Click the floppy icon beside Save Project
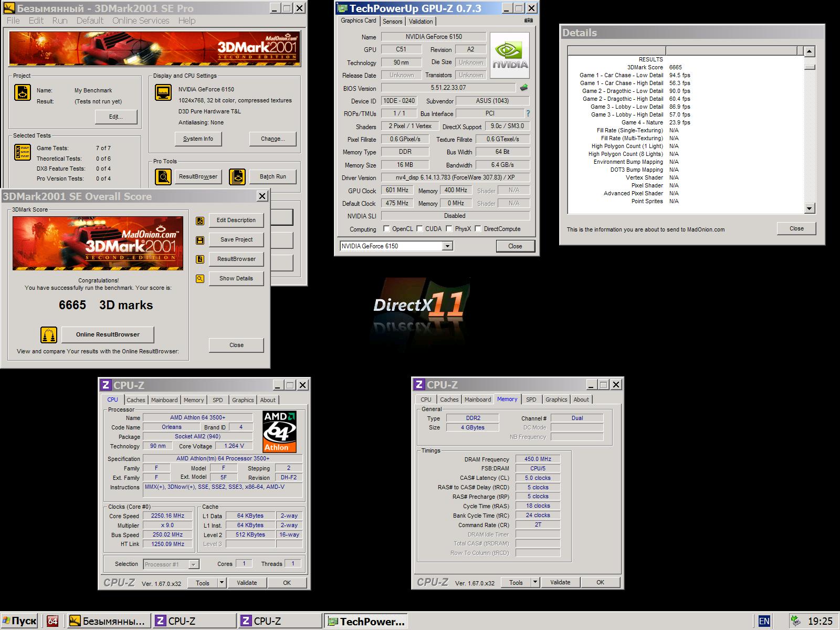 pos(200,240)
